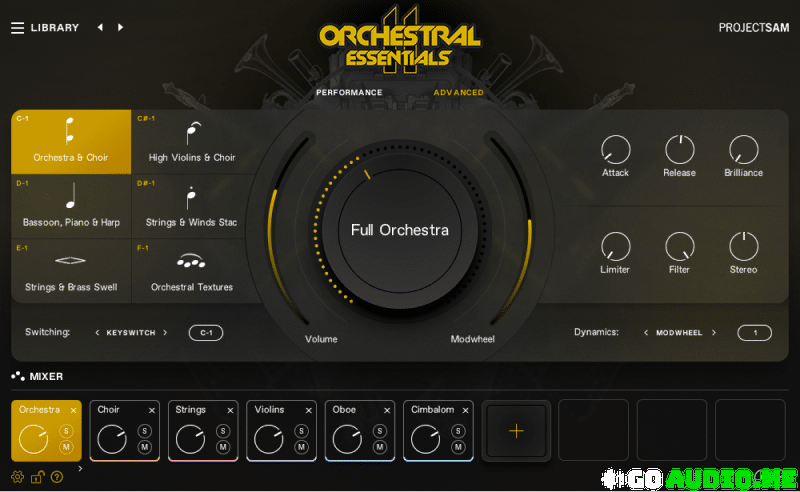Switch to the Advanced tab
Screen dimensions: 800x492
point(458,93)
